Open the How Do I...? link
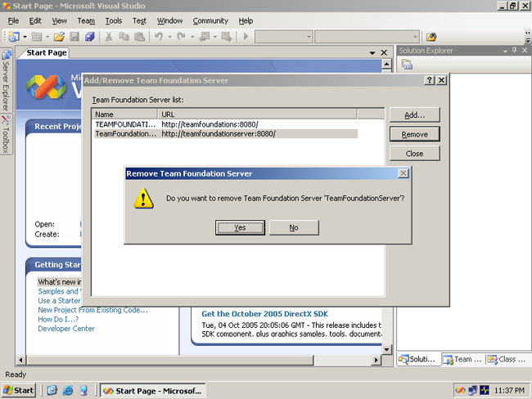 tap(58, 320)
